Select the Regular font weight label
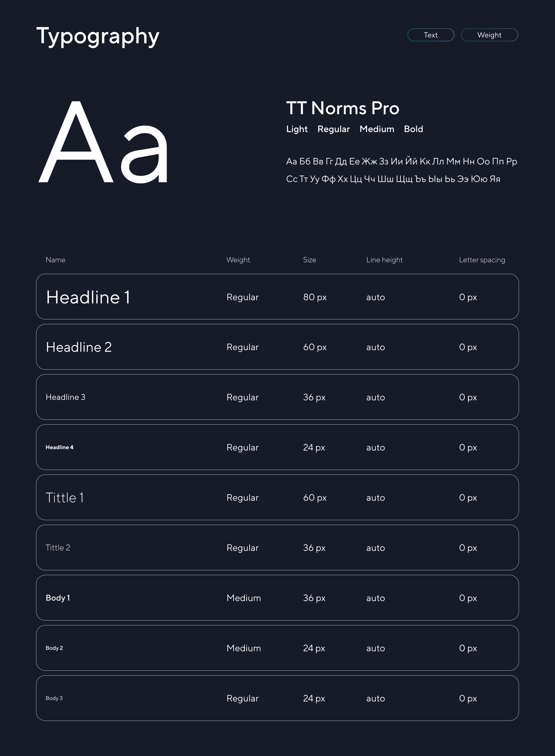This screenshot has width=555, height=756. point(333,129)
